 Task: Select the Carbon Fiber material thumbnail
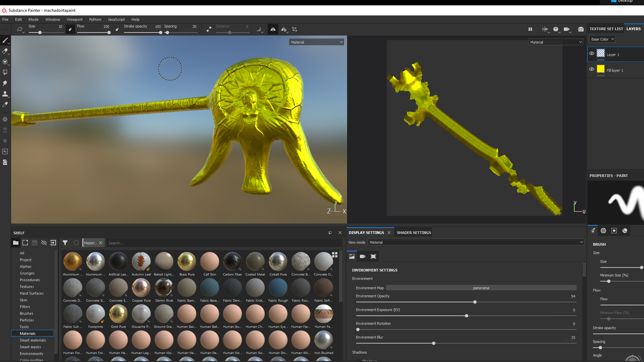232,261
